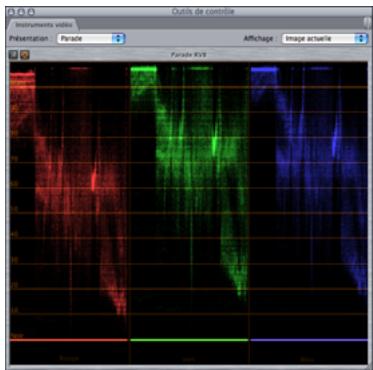The image size is (373, 370).
Task: Close the Outils de contrôle window
Action: (11, 12)
